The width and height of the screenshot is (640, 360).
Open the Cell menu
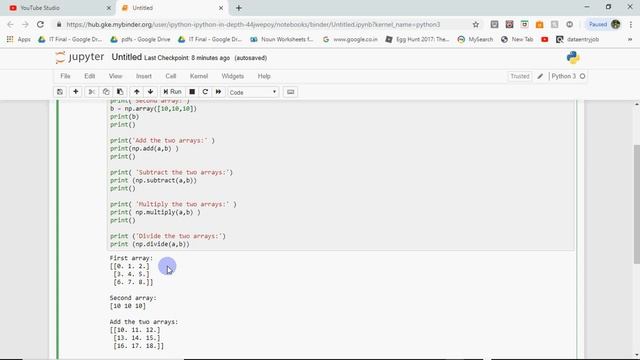[x=171, y=76]
